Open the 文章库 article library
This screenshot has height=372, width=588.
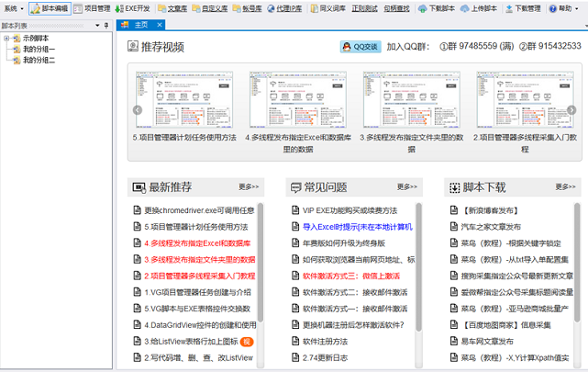pyautogui.click(x=174, y=8)
